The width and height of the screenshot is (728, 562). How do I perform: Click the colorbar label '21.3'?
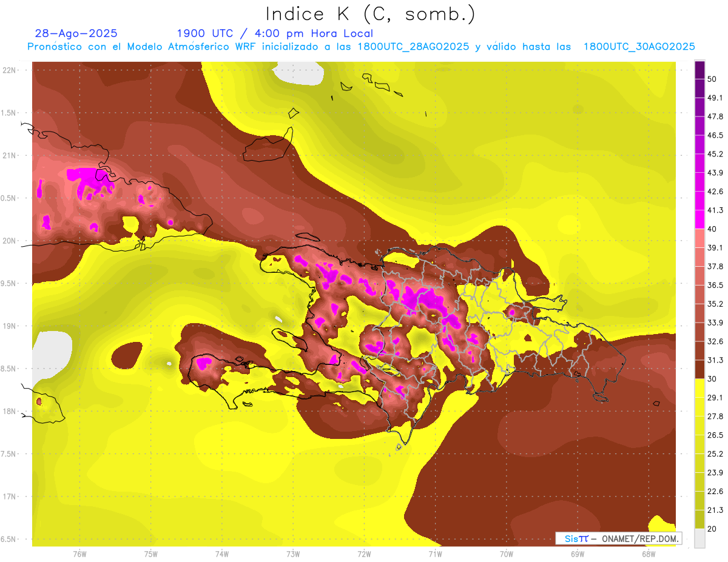coord(715,510)
